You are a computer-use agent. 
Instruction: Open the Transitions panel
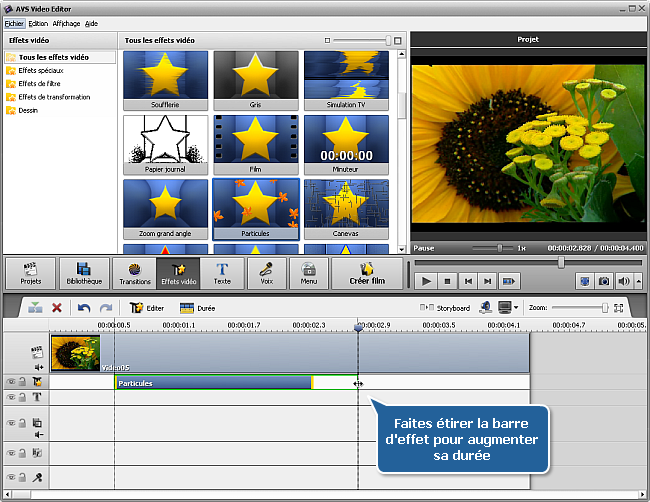coord(135,274)
